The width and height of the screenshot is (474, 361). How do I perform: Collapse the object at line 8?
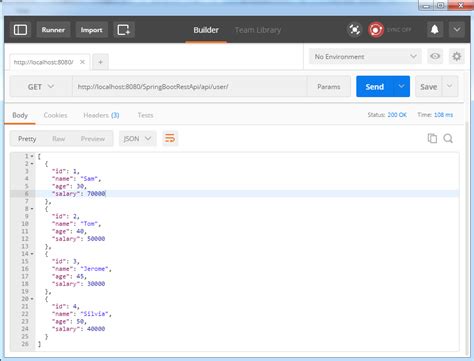click(32, 209)
